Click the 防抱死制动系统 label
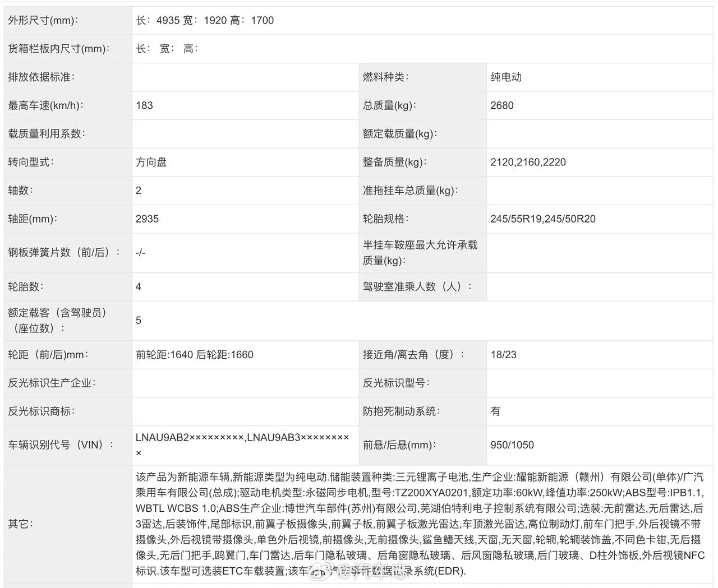Image resolution: width=718 pixels, height=588 pixels. [x=401, y=411]
